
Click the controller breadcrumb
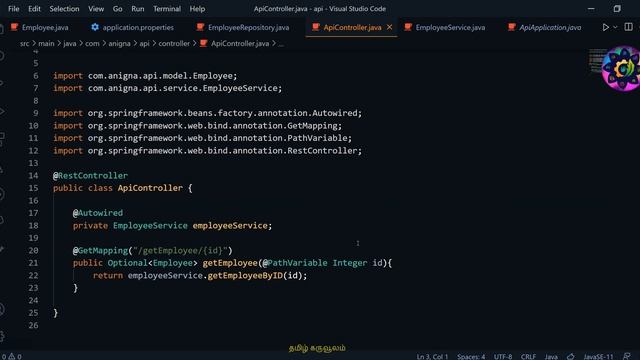click(x=174, y=43)
